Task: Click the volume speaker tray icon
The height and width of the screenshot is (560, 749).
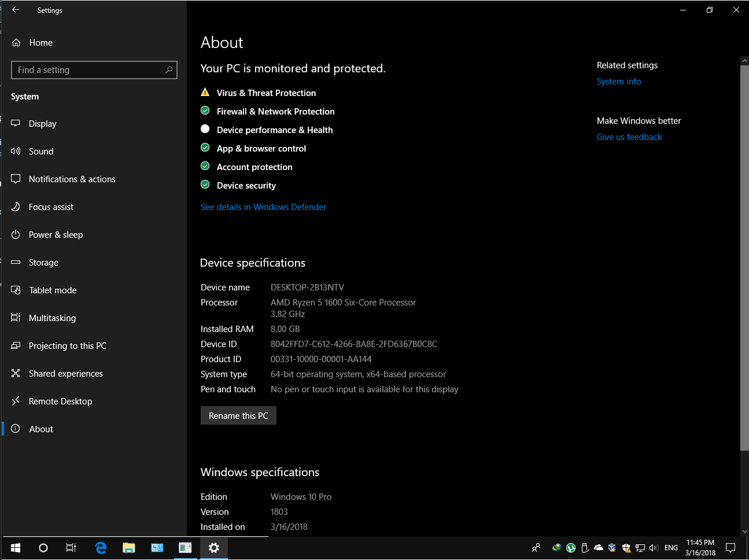Action: point(654,548)
